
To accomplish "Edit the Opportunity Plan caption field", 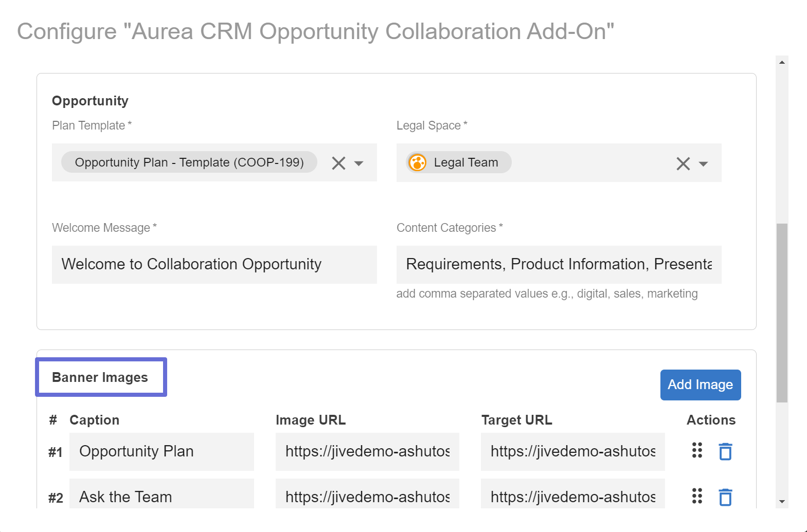I will click(x=162, y=451).
